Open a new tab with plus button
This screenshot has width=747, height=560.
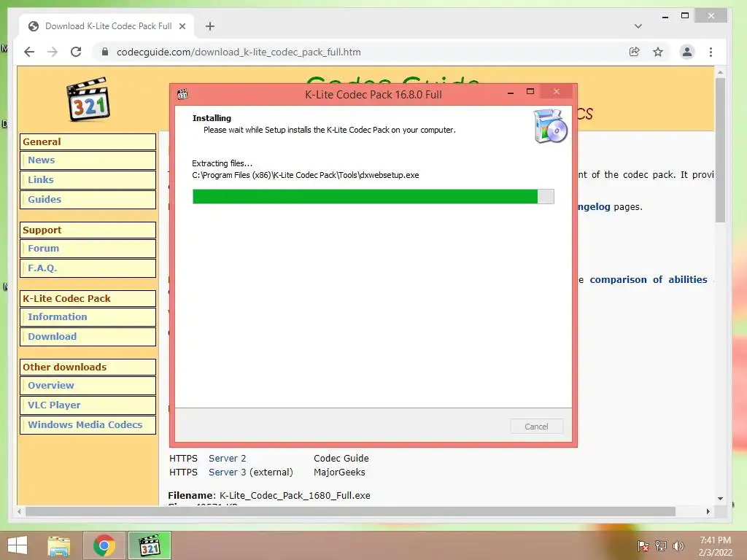210,26
